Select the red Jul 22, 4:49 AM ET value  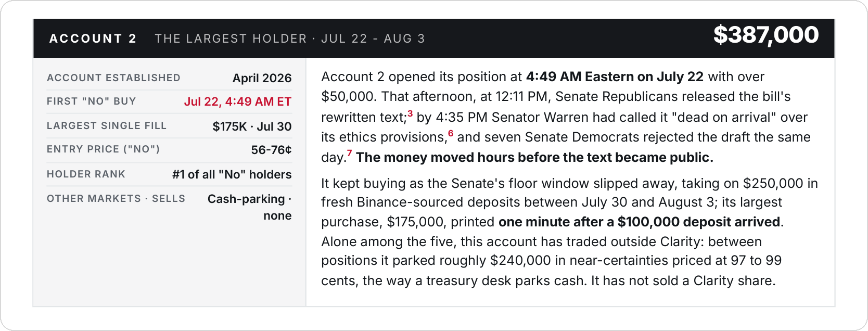pyautogui.click(x=238, y=101)
